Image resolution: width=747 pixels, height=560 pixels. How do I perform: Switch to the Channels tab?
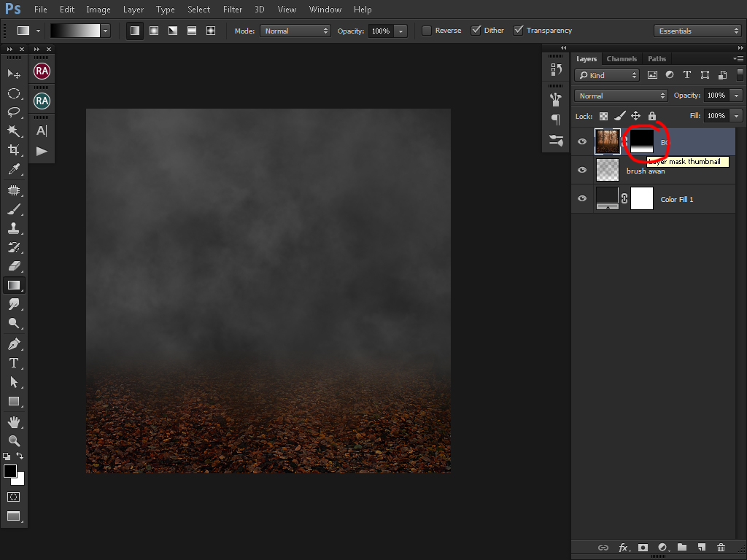pos(622,59)
